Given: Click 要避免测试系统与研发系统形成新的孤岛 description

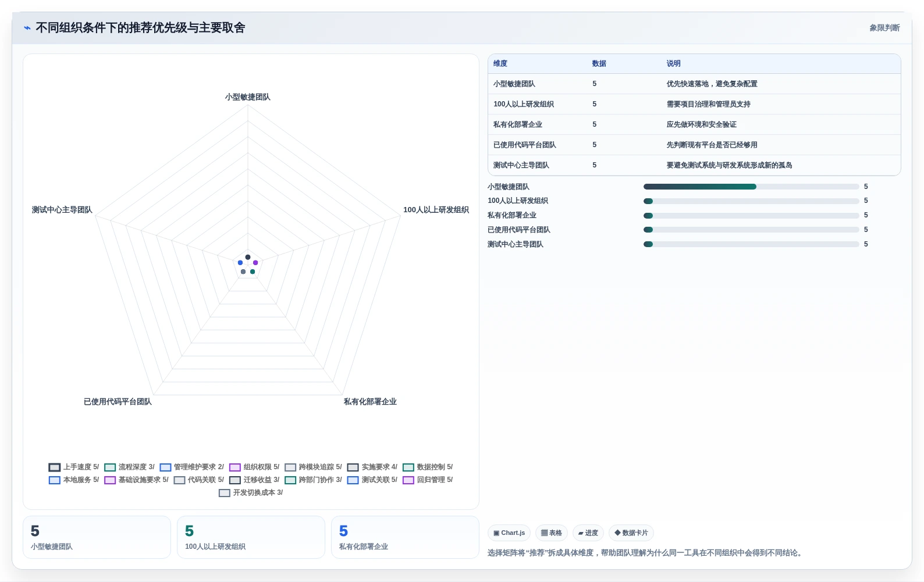Looking at the screenshot, I should [730, 165].
